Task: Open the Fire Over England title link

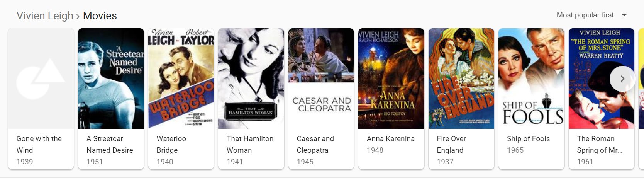Action: pyautogui.click(x=451, y=144)
